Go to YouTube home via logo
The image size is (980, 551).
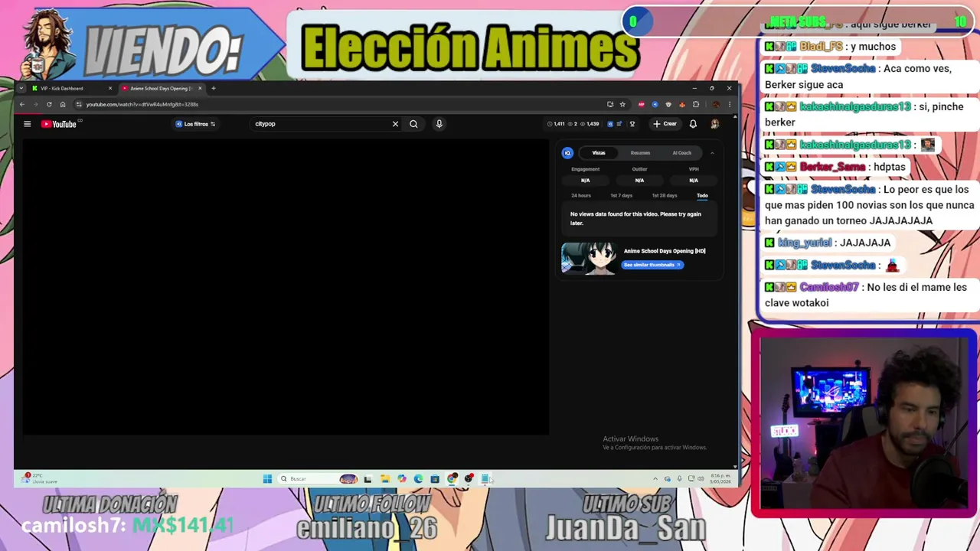click(59, 124)
